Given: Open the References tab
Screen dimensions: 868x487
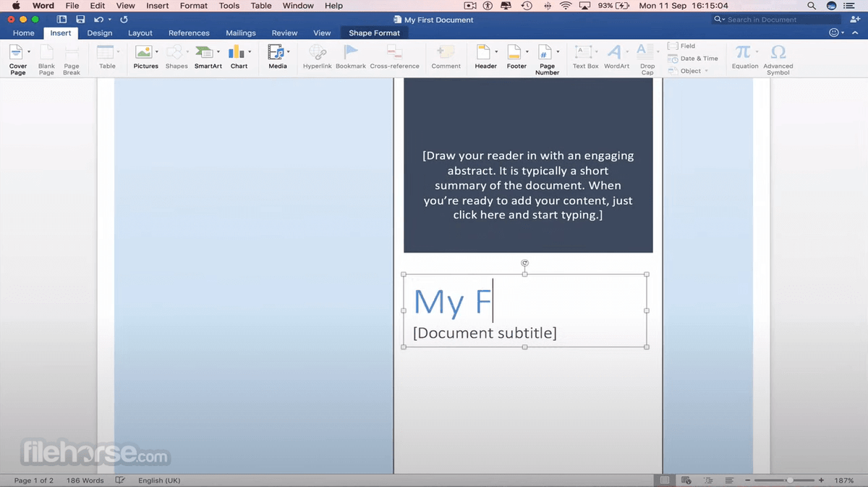Looking at the screenshot, I should [x=189, y=33].
